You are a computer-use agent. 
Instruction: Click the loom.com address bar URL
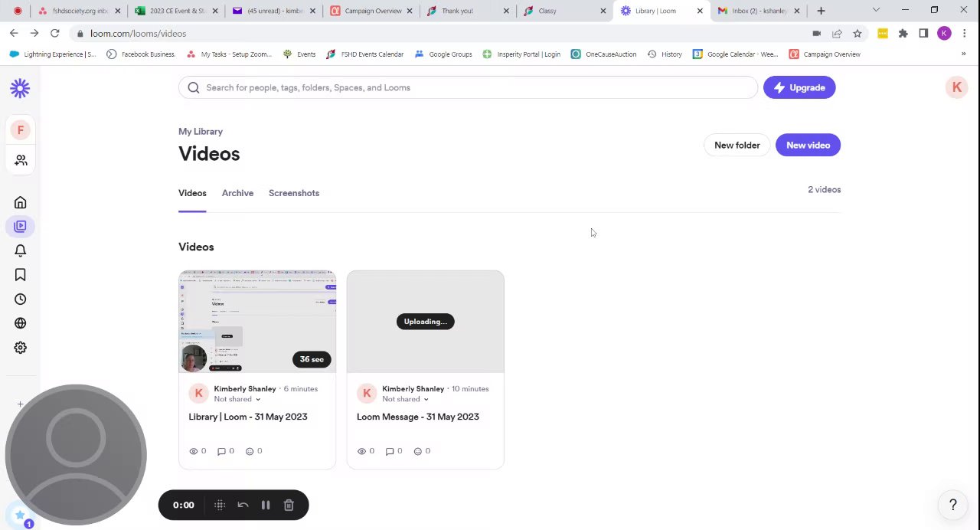coord(138,34)
